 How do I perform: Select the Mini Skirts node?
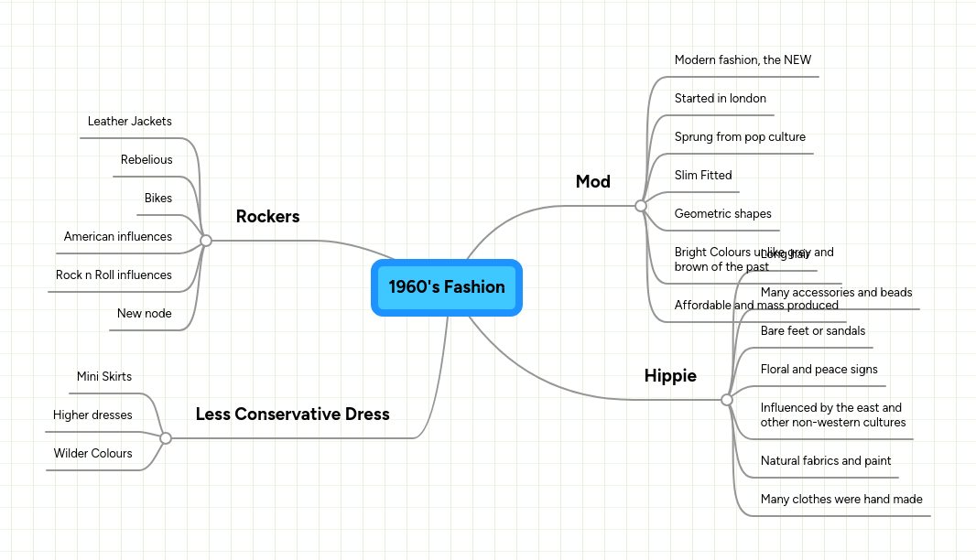click(x=104, y=376)
